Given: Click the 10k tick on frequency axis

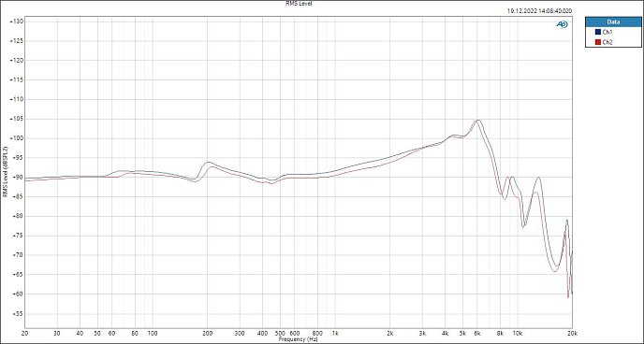Looking at the screenshot, I should (518, 334).
